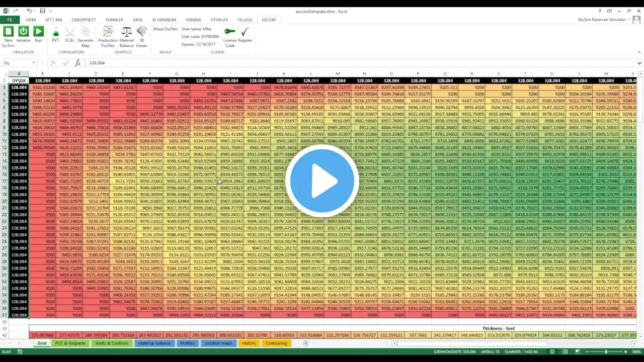Open the Production Profiles graphics
This screenshot has width=644, height=362.
tap(107, 32)
